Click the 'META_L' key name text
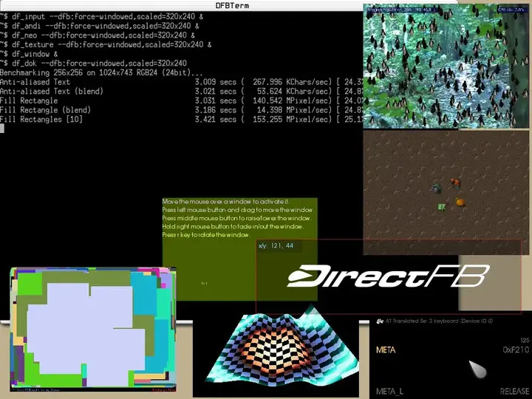 point(389,392)
